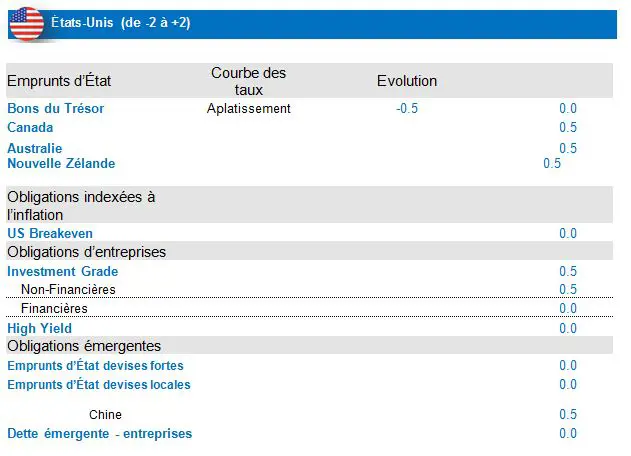This screenshot has width=631, height=456.
Task: Click the Non-Financières sub-row
Action: (x=68, y=289)
